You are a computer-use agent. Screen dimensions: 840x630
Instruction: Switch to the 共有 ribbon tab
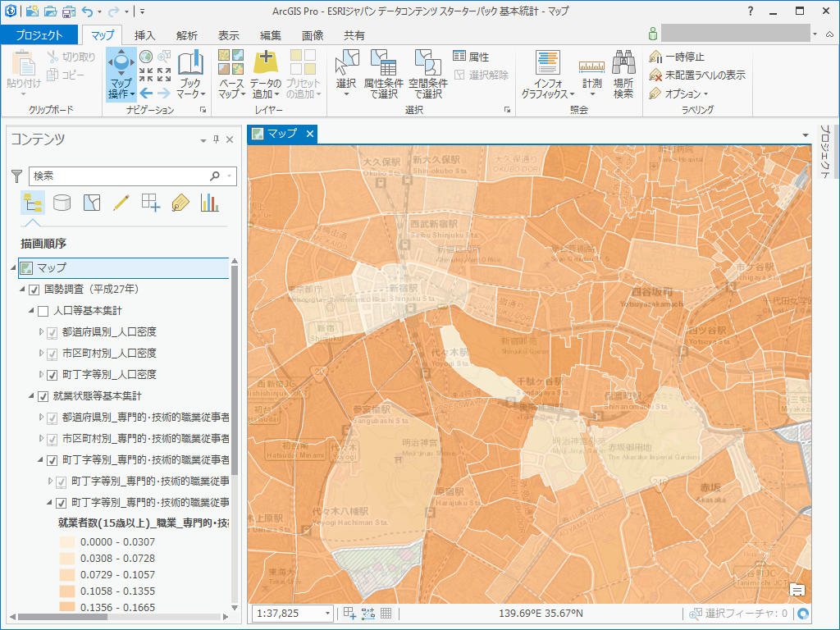click(354, 35)
